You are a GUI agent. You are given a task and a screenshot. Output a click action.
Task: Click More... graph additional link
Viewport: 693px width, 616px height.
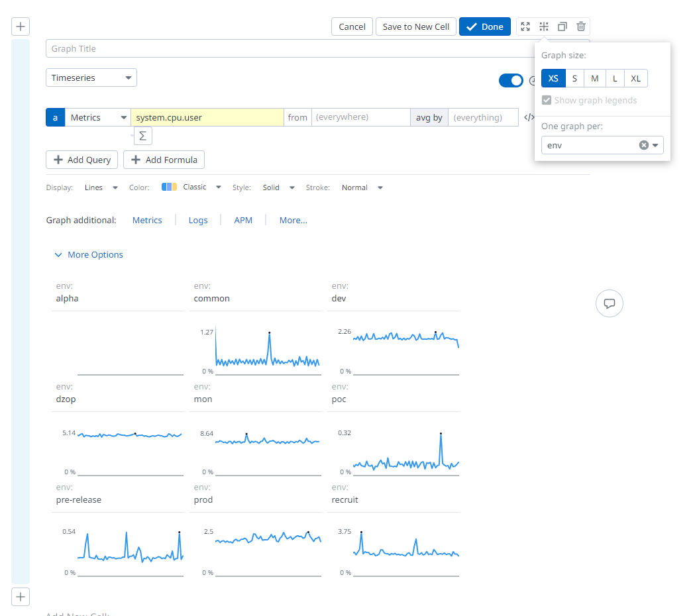[x=293, y=220]
